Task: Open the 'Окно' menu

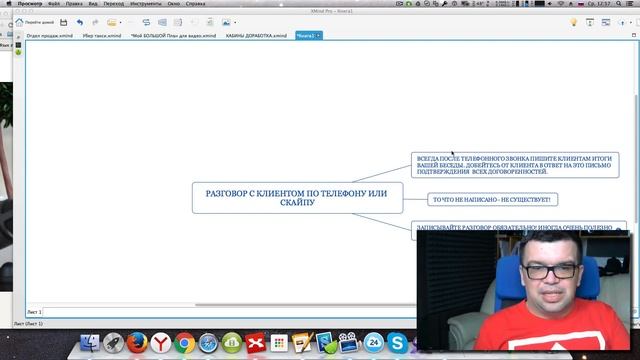Action: [x=173, y=4]
